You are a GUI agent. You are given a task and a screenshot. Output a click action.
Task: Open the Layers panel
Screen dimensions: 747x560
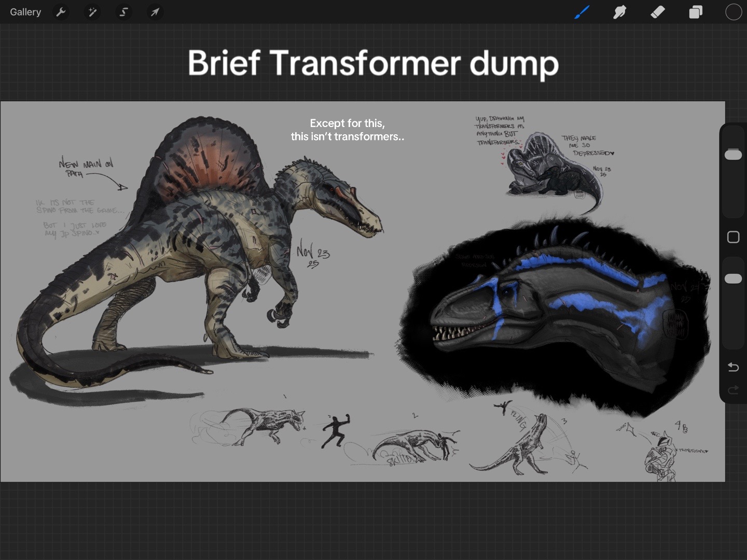[x=696, y=12]
